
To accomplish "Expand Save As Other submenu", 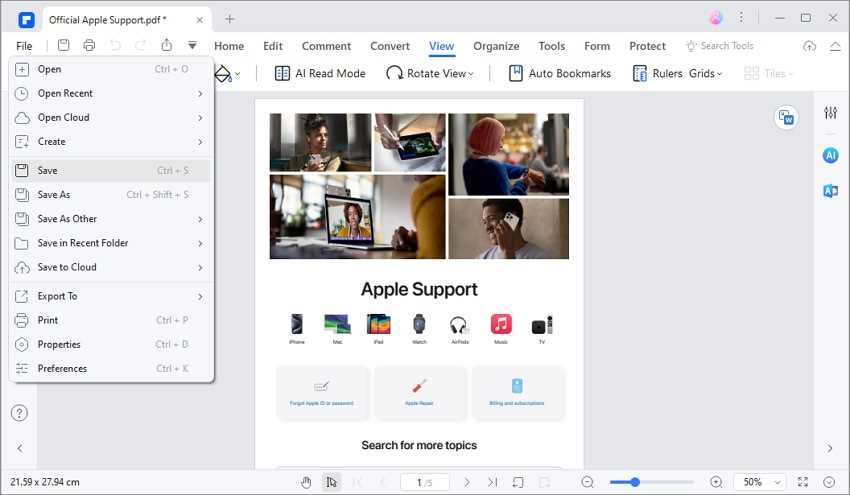I will [110, 218].
